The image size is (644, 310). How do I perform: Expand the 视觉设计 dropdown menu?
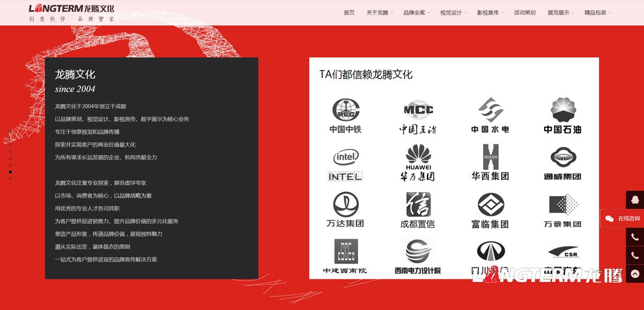coord(453,12)
